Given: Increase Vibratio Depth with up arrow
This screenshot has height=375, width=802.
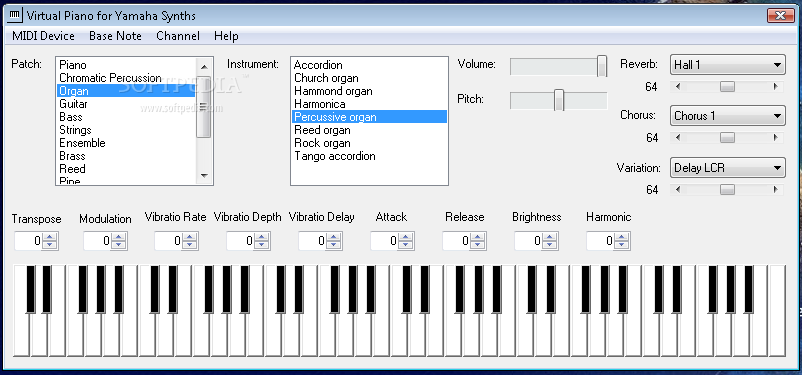Looking at the screenshot, I should click(x=261, y=236).
